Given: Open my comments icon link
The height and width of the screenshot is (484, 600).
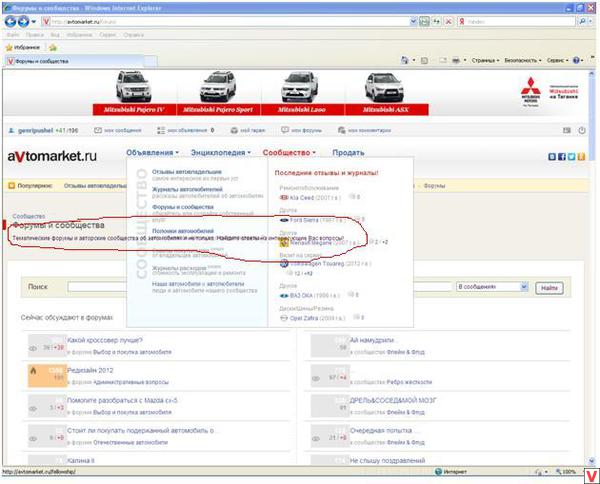Looking at the screenshot, I should tap(364, 130).
